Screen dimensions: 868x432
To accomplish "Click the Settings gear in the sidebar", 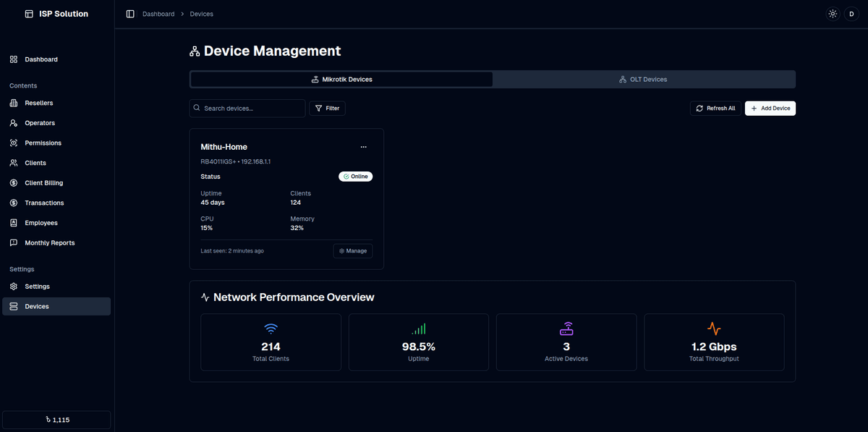I will (13, 286).
